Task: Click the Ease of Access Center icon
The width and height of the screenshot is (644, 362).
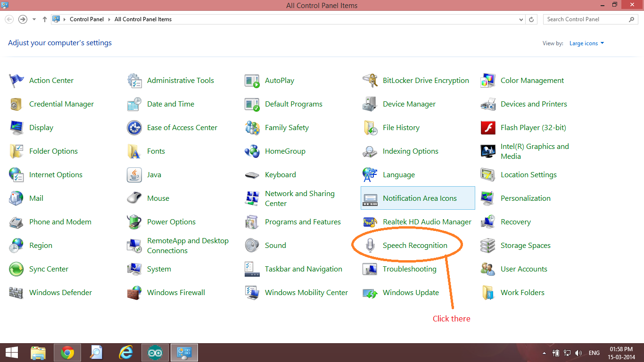Action: coord(134,128)
